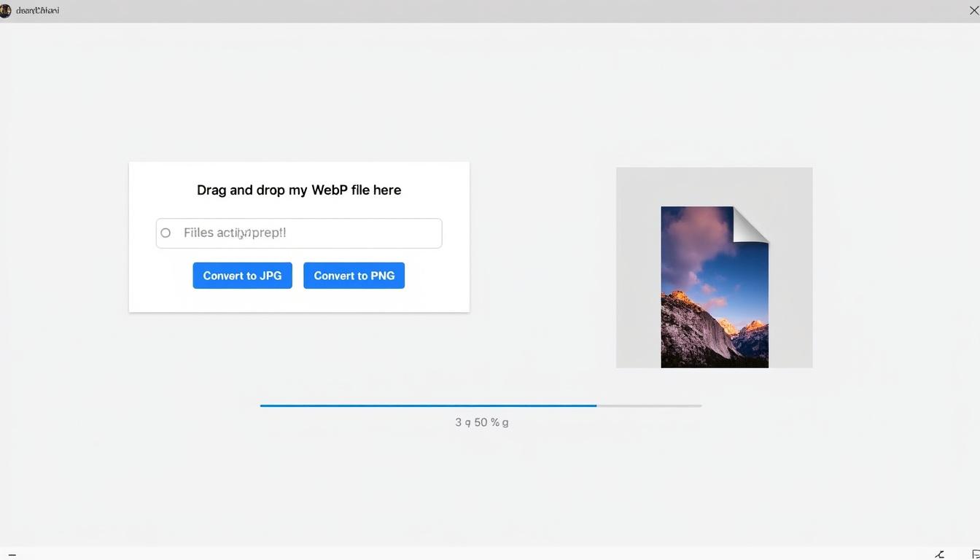Click the 50% progress bar
Screen dimensions: 980x560
[x=481, y=405]
